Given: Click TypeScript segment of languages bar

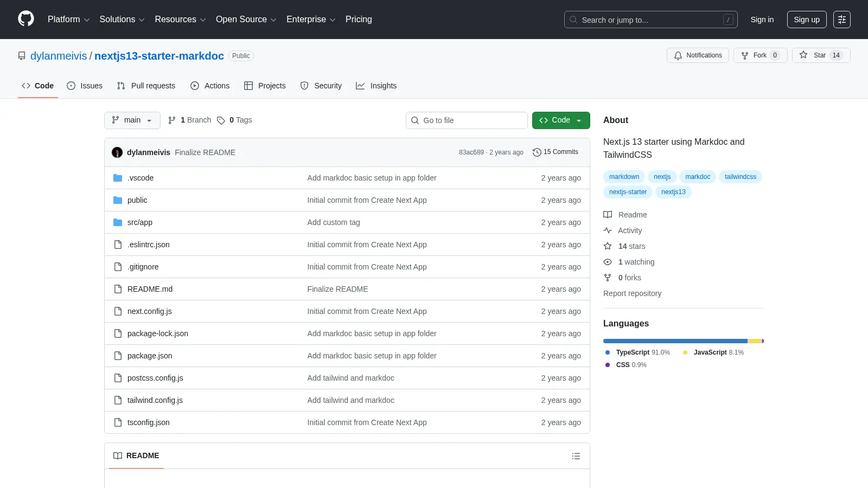Looking at the screenshot, I should pos(675,341).
